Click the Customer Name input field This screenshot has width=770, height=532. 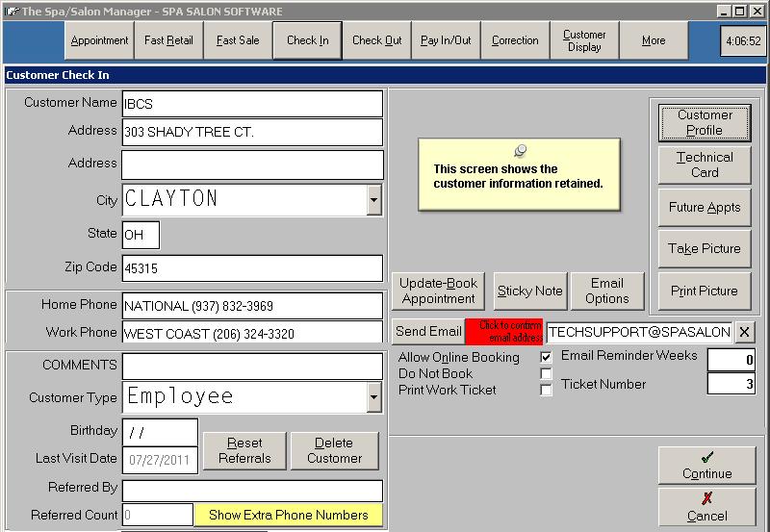click(x=252, y=104)
